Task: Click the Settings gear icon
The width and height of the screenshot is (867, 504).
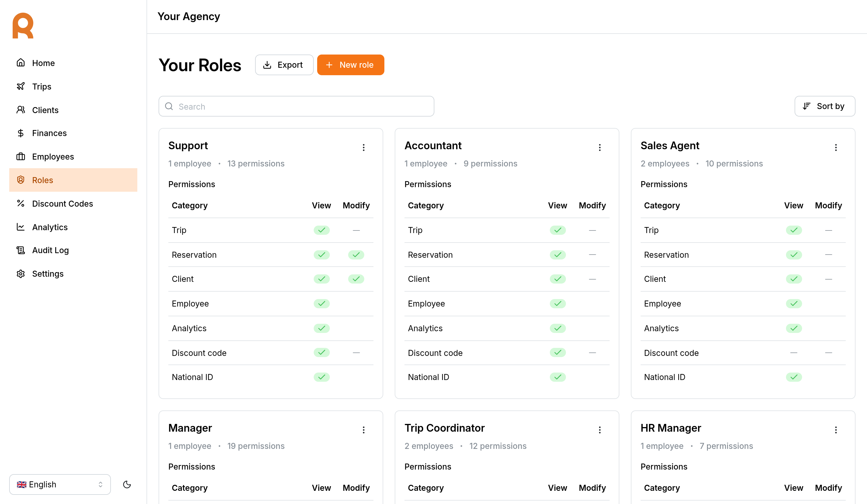Action: [x=21, y=274]
